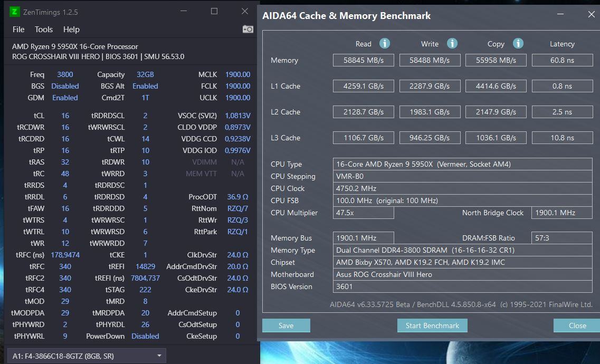Image resolution: width=600 pixels, height=364 pixels.
Task: Click the DRAM:FSB Ratio value 57:3
Action: pos(563,237)
